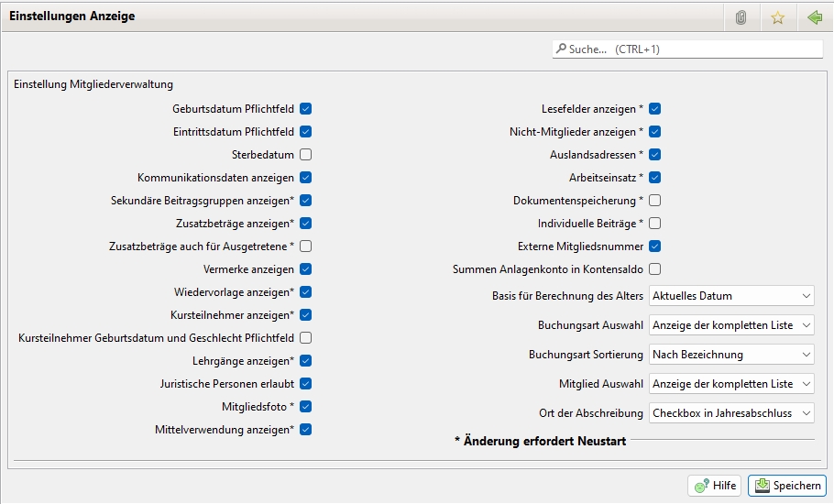Enable Zusatzbeträge auch für Ausgetretene

(x=305, y=247)
